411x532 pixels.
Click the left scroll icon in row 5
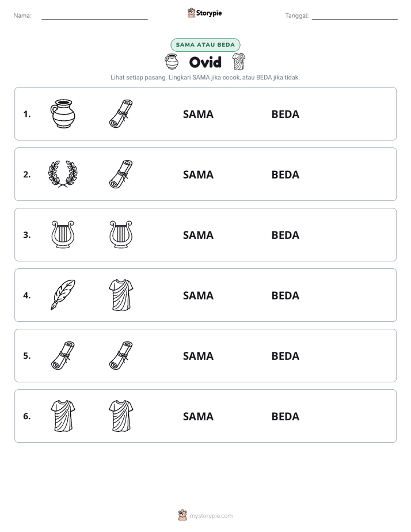(x=63, y=355)
